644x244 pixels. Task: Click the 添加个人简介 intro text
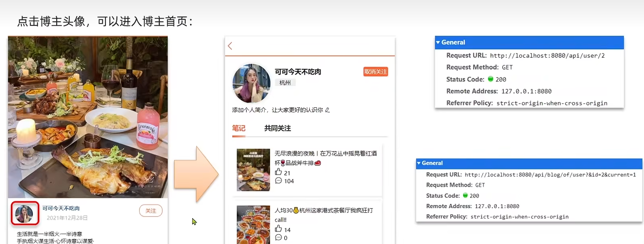click(277, 110)
